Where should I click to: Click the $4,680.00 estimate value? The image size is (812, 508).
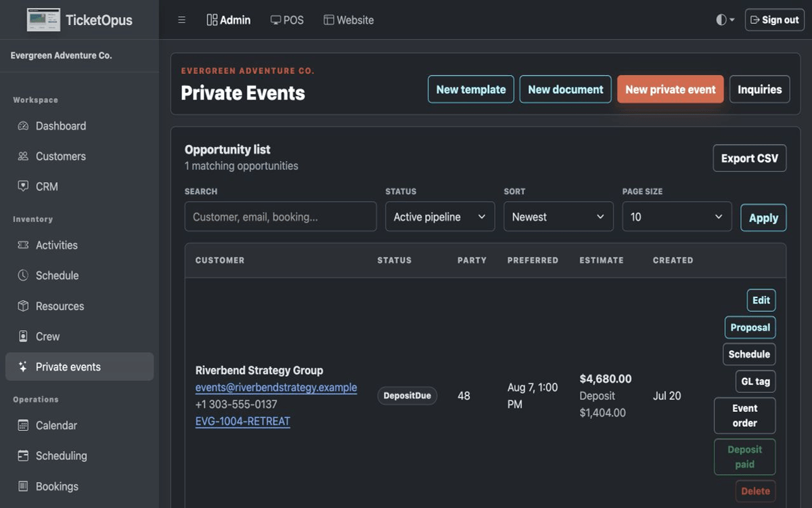pyautogui.click(x=606, y=379)
